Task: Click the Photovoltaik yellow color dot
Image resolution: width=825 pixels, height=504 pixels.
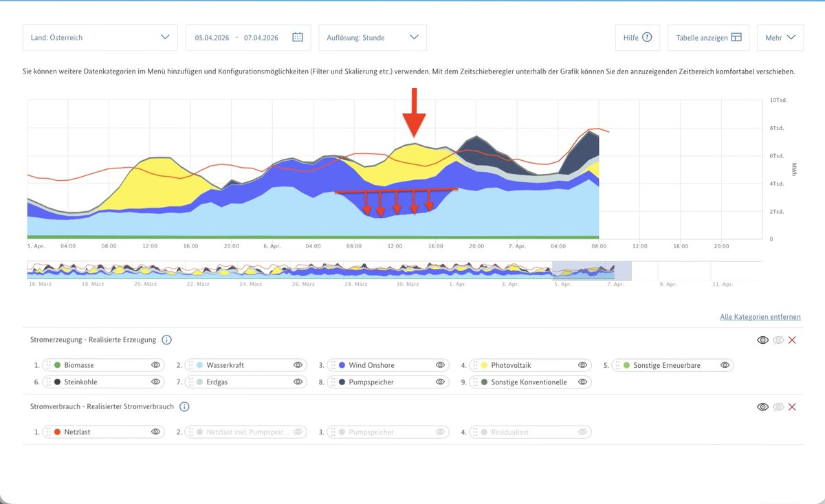Action: tap(485, 365)
